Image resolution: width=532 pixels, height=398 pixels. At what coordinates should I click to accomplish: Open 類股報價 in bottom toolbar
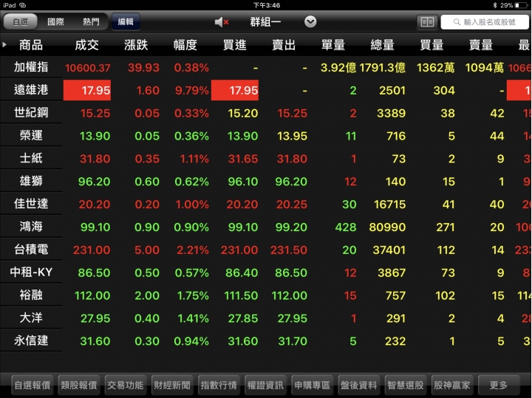click(x=79, y=385)
